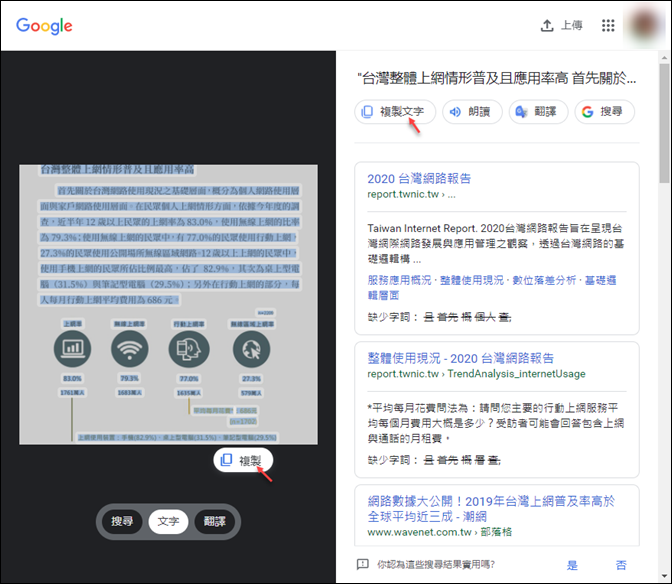
Task: Open 整體使用現況 - 2020 台灣網路報告 link
Action: click(x=460, y=358)
